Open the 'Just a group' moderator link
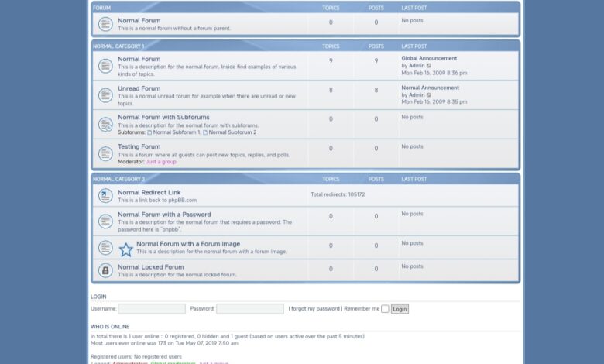The height and width of the screenshot is (364, 604). click(161, 162)
